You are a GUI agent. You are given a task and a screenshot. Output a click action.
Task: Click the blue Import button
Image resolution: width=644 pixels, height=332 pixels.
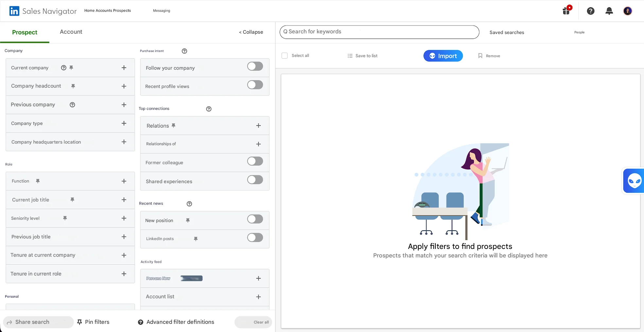(443, 56)
